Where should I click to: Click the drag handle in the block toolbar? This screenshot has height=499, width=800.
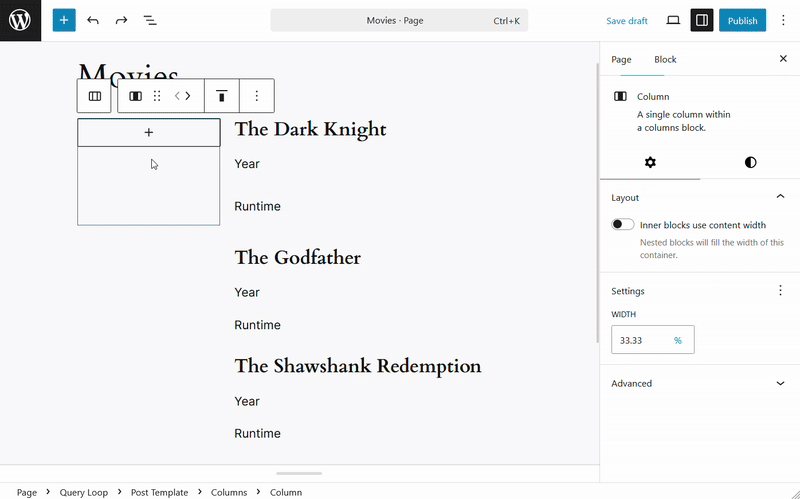coord(157,96)
